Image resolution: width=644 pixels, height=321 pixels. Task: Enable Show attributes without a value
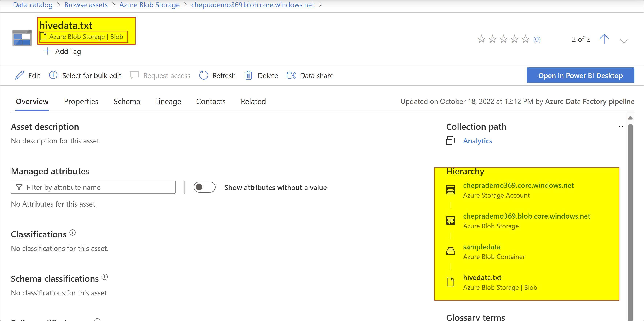click(x=204, y=187)
